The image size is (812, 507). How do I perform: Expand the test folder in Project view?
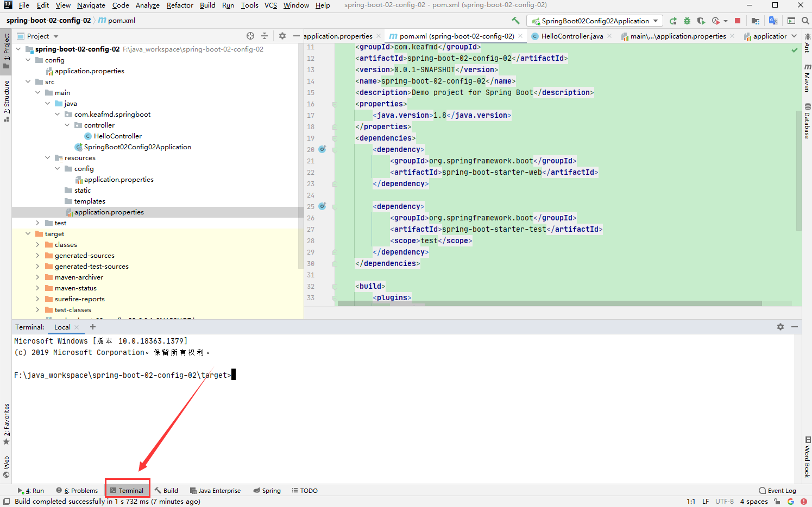[x=37, y=223]
